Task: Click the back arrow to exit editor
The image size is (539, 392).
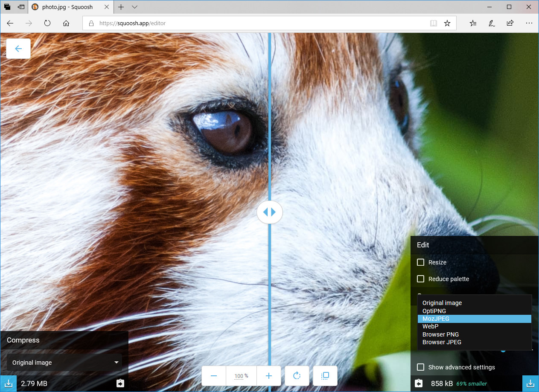Action: point(18,49)
